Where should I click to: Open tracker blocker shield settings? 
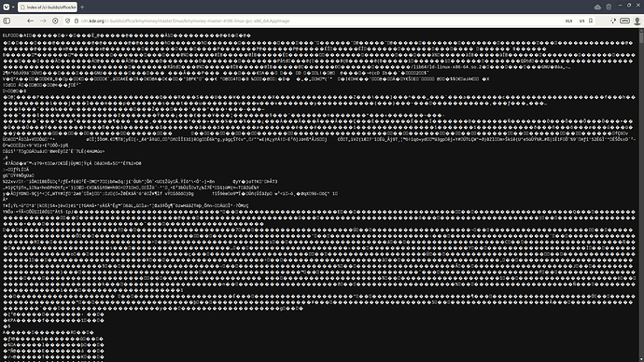68,21
